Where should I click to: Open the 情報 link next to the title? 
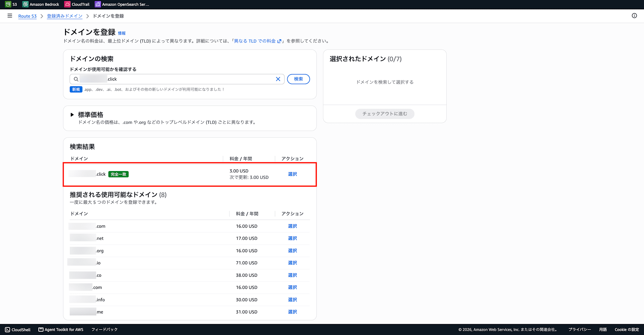122,33
